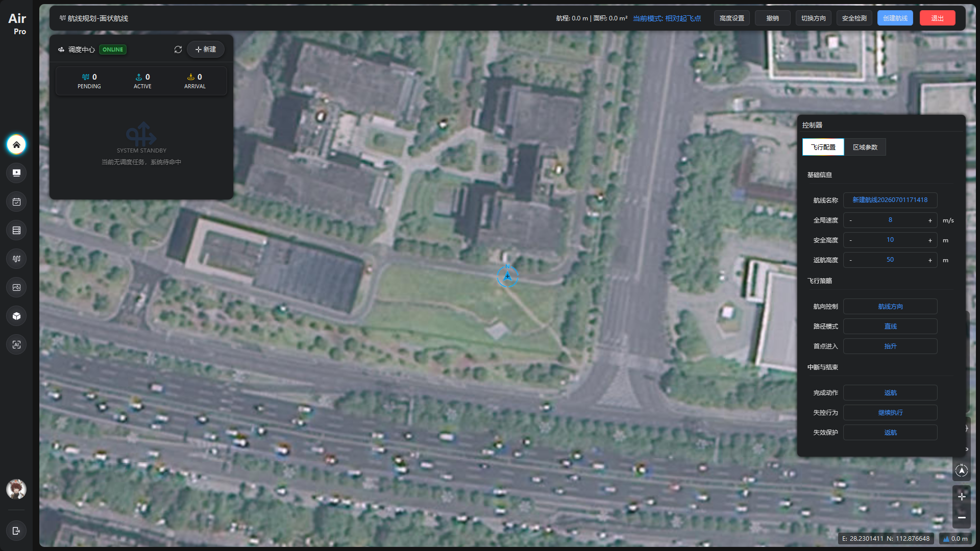Open the 航向控制 dropdown

coord(890,307)
